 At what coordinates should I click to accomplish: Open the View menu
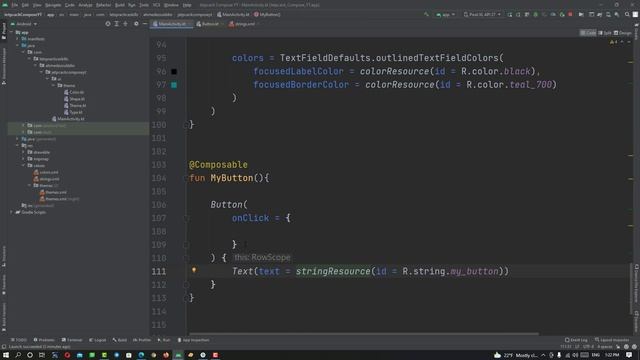pyautogui.click(x=37, y=5)
